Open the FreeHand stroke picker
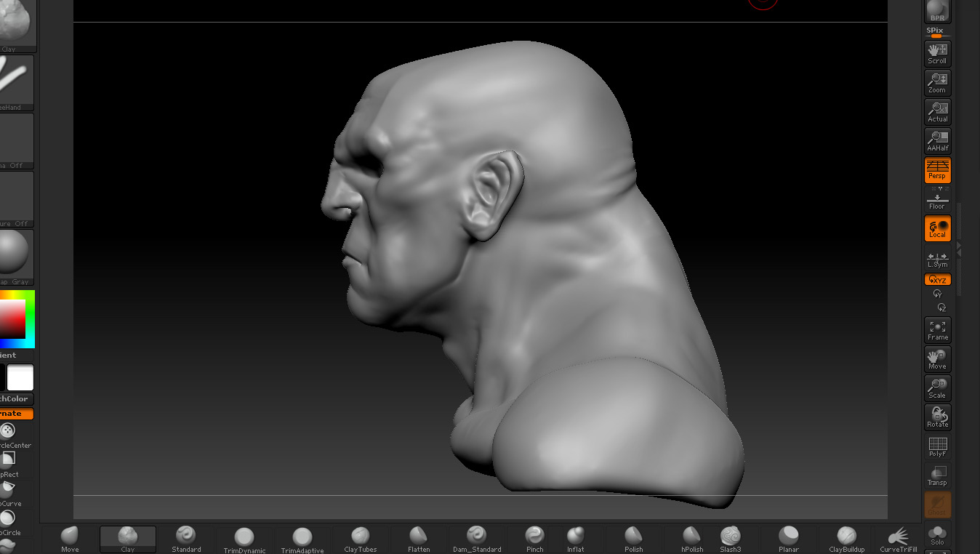This screenshot has width=980, height=554. click(x=16, y=83)
